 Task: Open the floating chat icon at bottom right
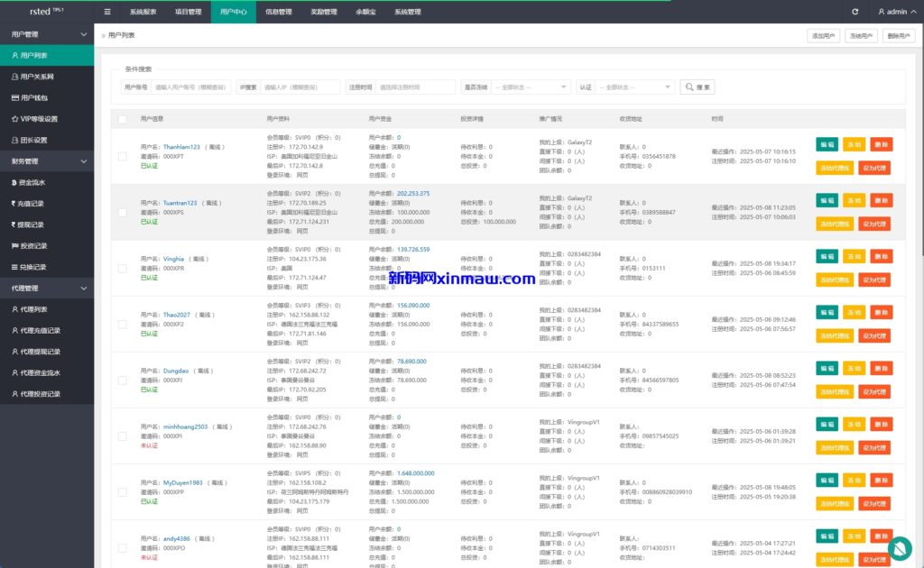pyautogui.click(x=899, y=547)
